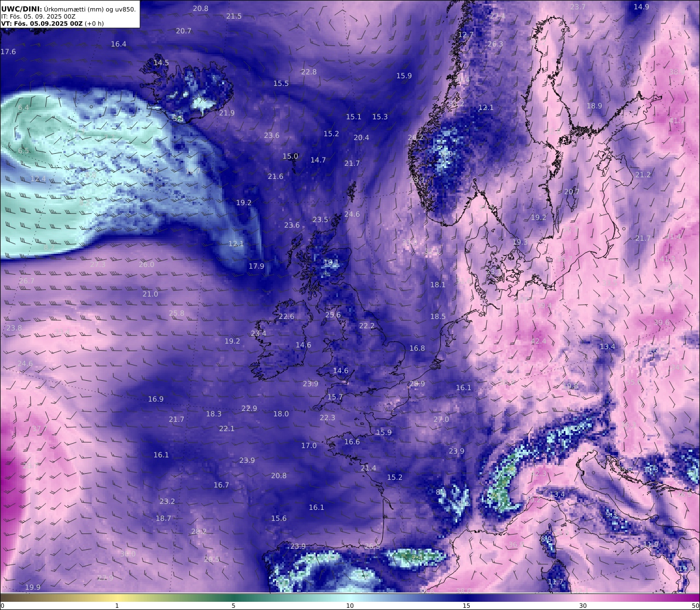Click the 12.7 value over northern Norway
The width and height of the screenshot is (700, 610).
[x=466, y=35]
